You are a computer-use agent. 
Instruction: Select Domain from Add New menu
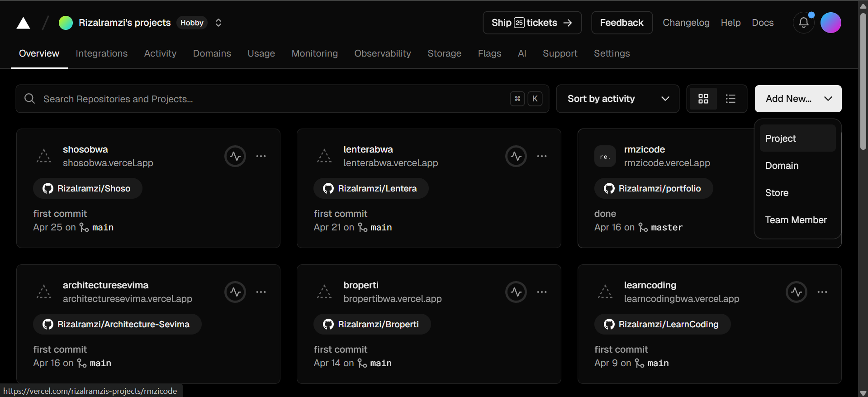click(x=798, y=166)
